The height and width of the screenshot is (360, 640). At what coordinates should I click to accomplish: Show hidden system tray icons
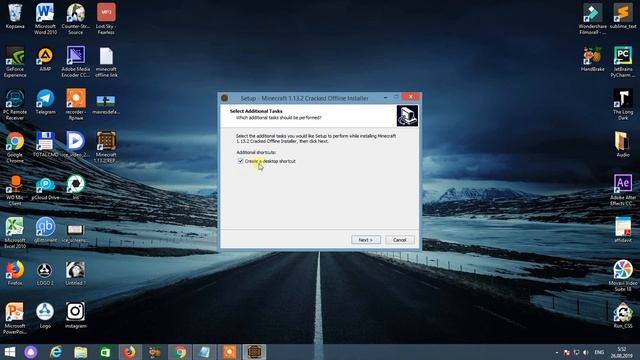coord(556,352)
